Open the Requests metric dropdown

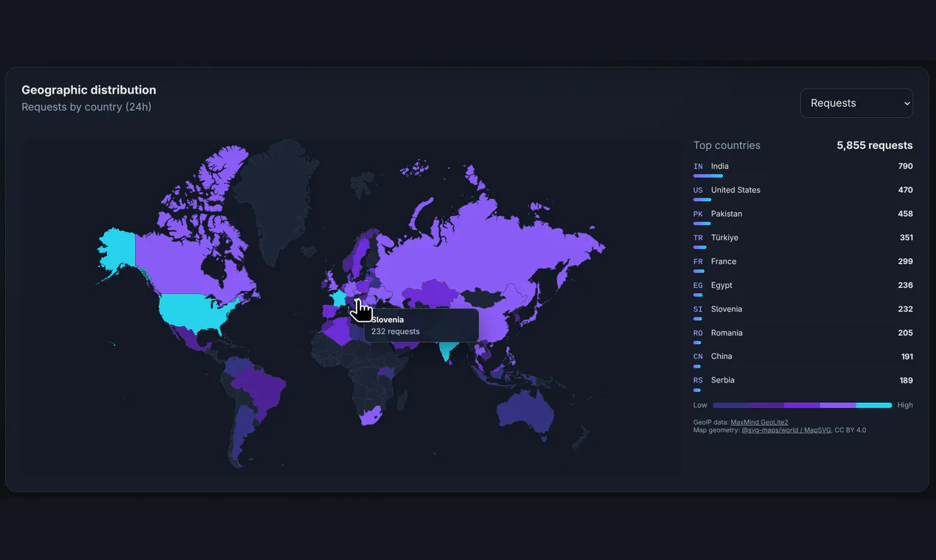tap(856, 103)
